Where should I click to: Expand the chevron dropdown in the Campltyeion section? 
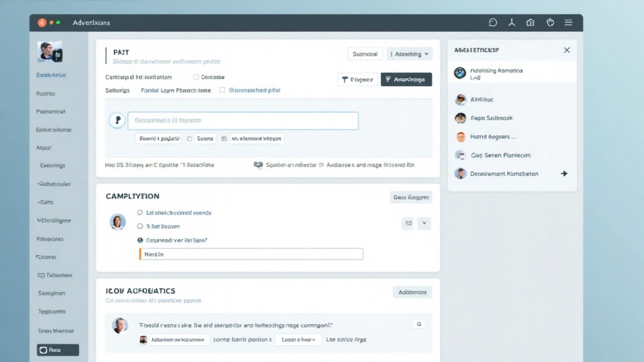(424, 223)
